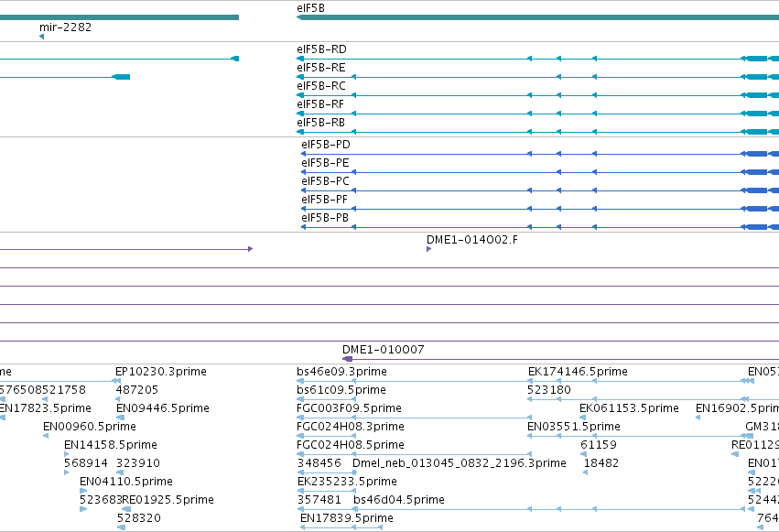This screenshot has height=532, width=779.
Task: Select transcript eIF5B-RE label
Action: [x=321, y=68]
